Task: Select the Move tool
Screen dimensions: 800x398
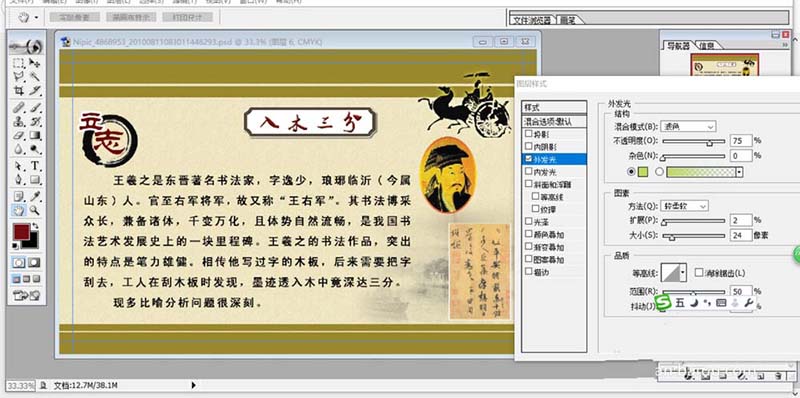Action: [x=35, y=63]
